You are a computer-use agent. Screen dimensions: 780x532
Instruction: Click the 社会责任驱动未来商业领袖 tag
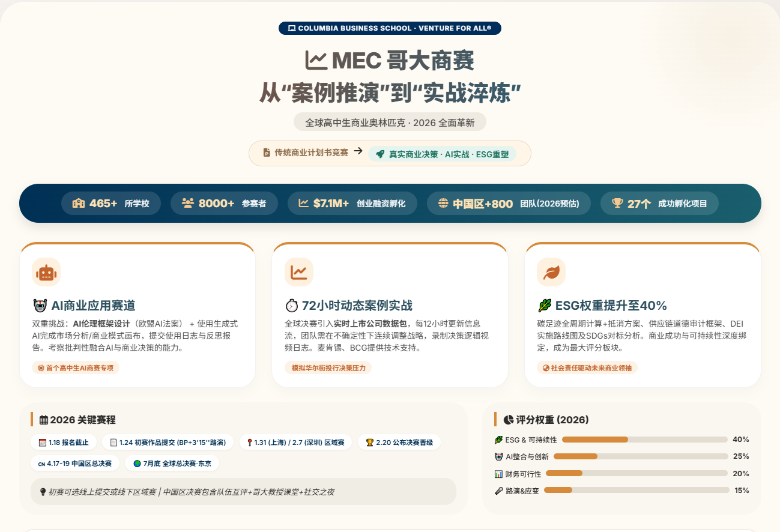point(587,368)
